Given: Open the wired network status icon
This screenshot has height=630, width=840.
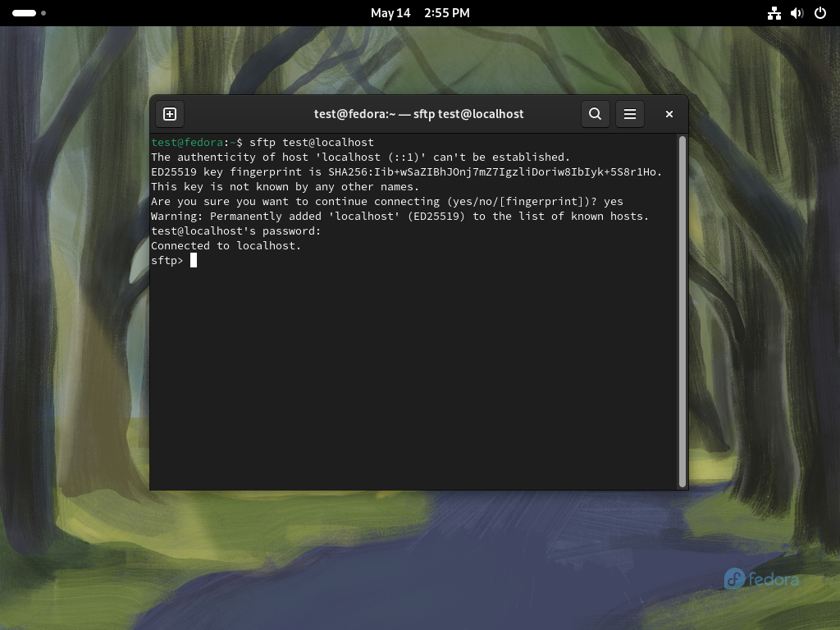Looking at the screenshot, I should point(774,13).
